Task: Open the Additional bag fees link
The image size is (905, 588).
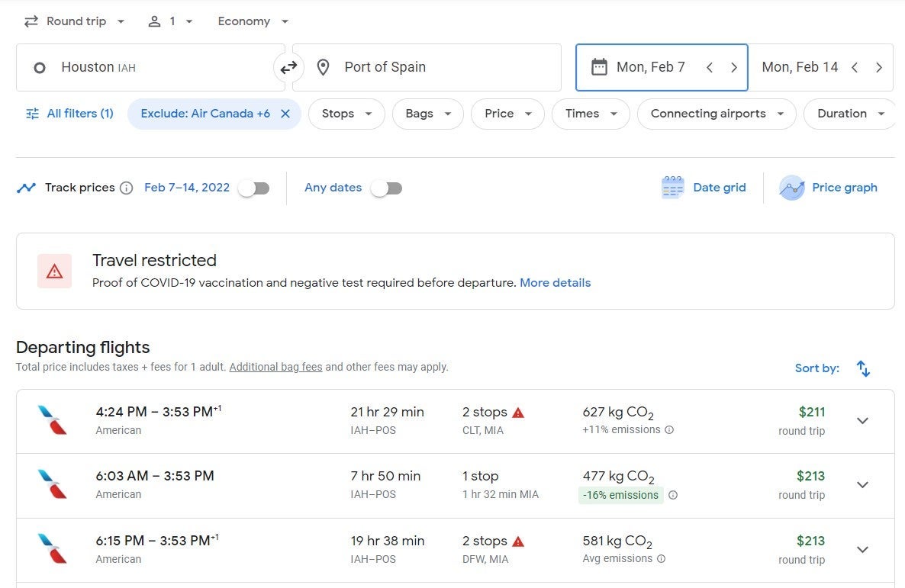Action: point(275,367)
